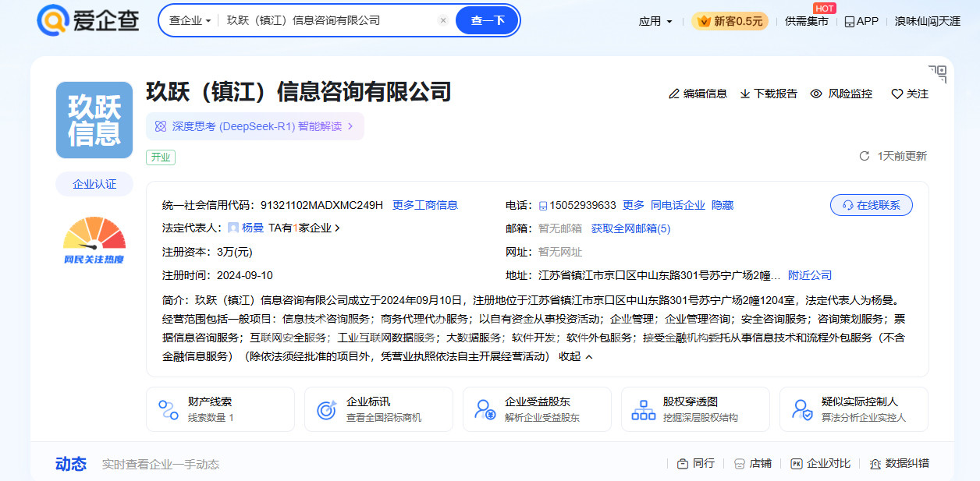Click the download report icon
The image size is (980, 481).
[745, 94]
